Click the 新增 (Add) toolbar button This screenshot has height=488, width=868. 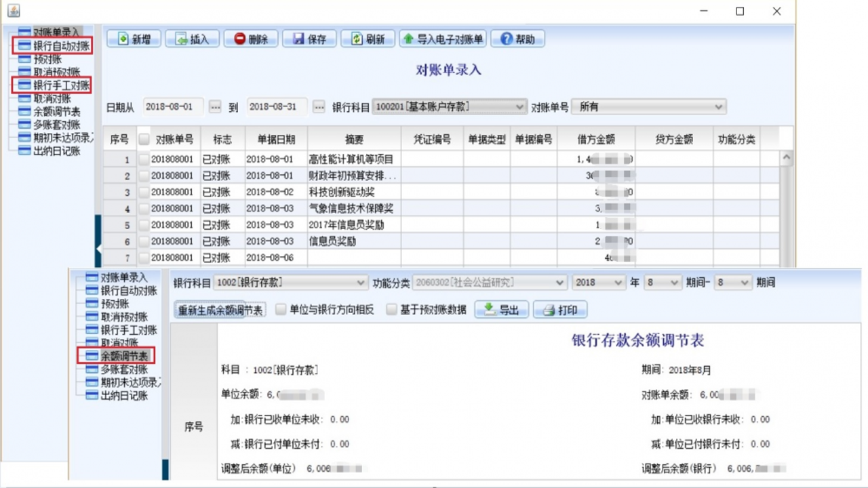[134, 39]
